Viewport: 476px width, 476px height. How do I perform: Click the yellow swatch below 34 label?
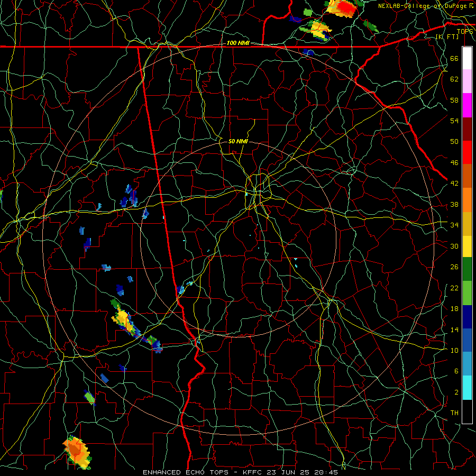point(467,246)
